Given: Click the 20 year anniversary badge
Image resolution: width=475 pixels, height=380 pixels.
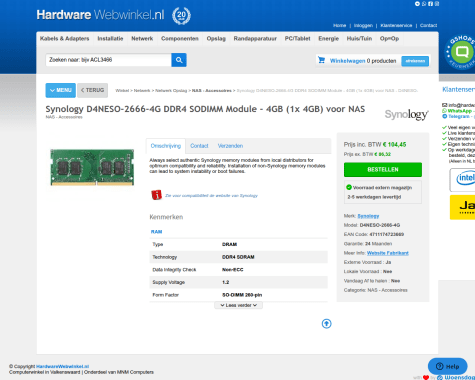Looking at the screenshot, I should (x=181, y=15).
